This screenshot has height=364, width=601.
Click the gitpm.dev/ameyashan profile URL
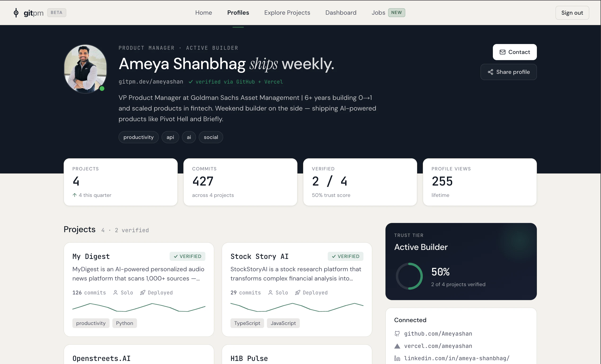point(151,82)
